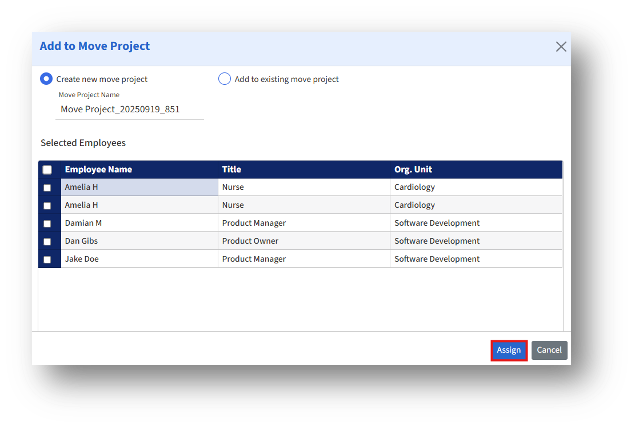Close the Add to Move Project dialog
Image resolution: width=634 pixels, height=428 pixels.
click(x=561, y=47)
